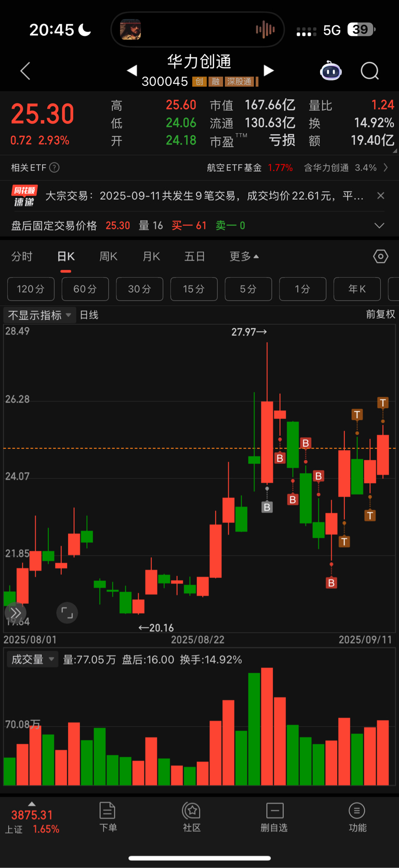Tap the 大宗交易 news headline text
Image resolution: width=399 pixels, height=868 pixels.
coord(204,196)
